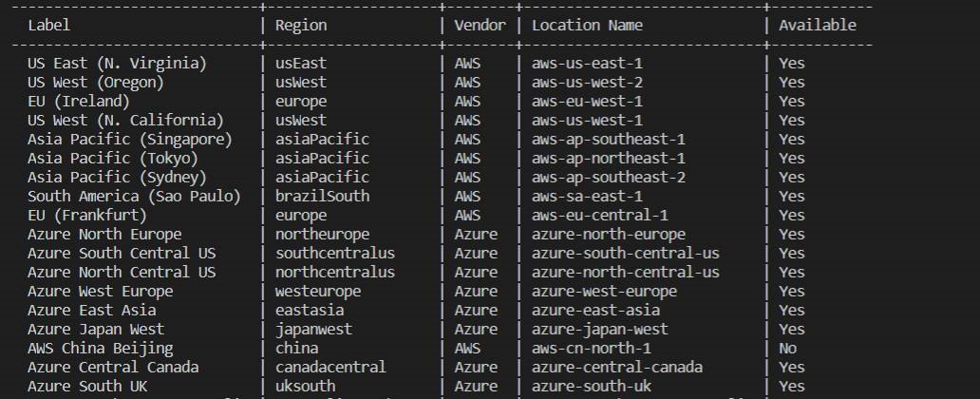Select the japanwest region value
The height and width of the screenshot is (399, 980).
(313, 330)
